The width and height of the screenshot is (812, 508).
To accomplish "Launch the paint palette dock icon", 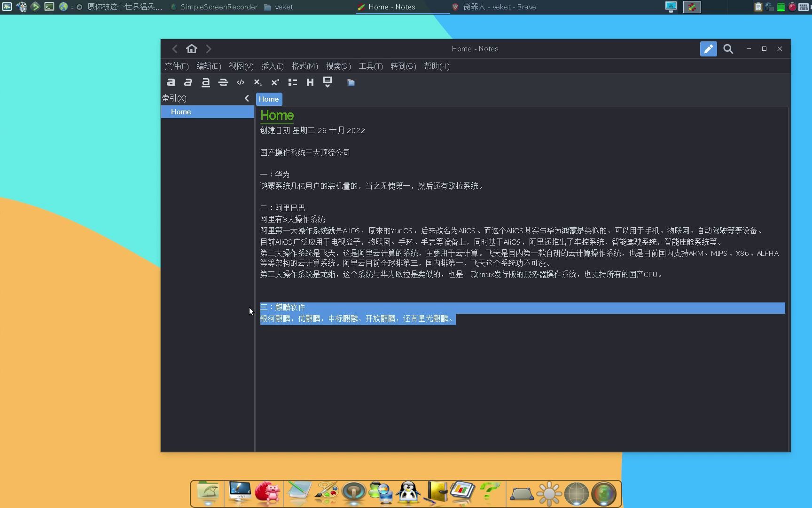I will point(326,493).
